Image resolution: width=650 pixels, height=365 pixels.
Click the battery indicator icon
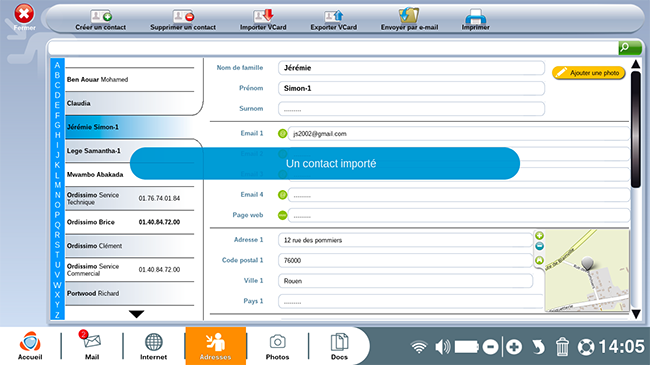point(467,347)
